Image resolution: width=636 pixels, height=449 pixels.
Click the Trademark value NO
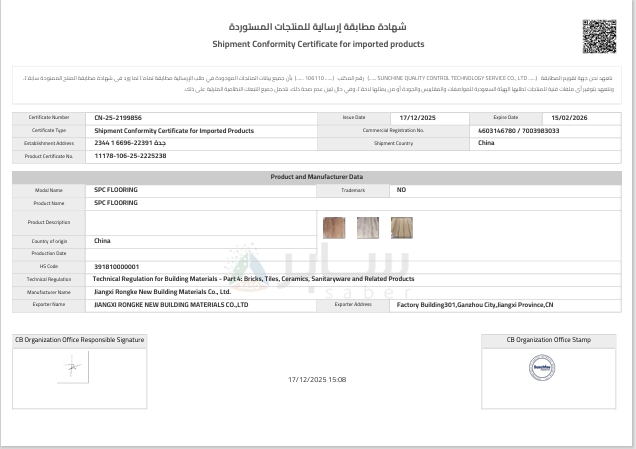pyautogui.click(x=401, y=189)
